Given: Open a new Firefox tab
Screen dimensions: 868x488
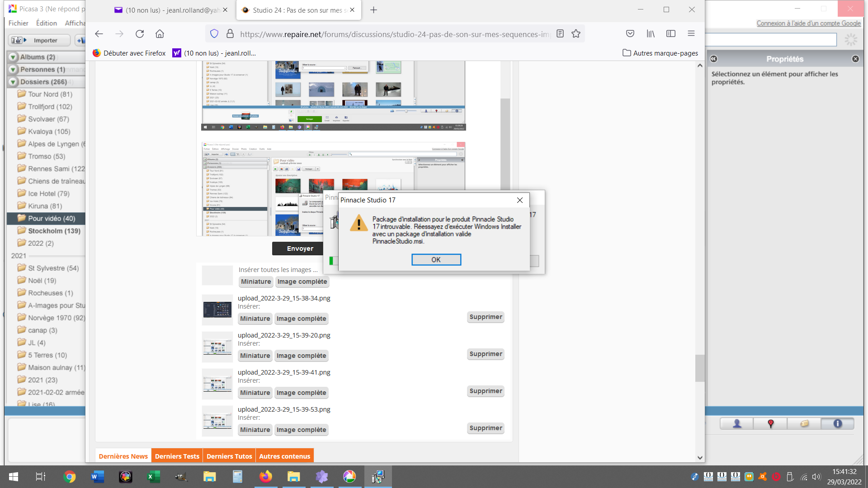Looking at the screenshot, I should coord(373,10).
